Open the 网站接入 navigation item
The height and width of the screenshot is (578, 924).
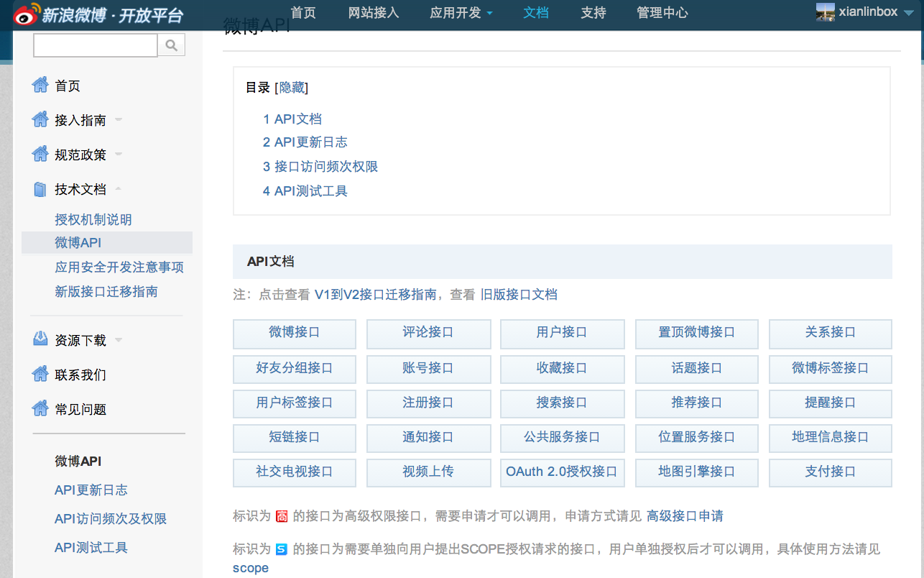point(374,13)
